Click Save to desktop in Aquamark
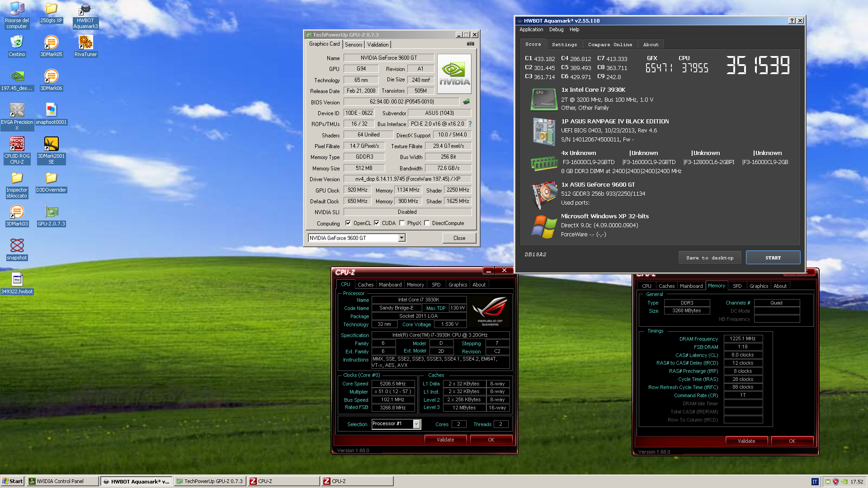 coord(710,258)
